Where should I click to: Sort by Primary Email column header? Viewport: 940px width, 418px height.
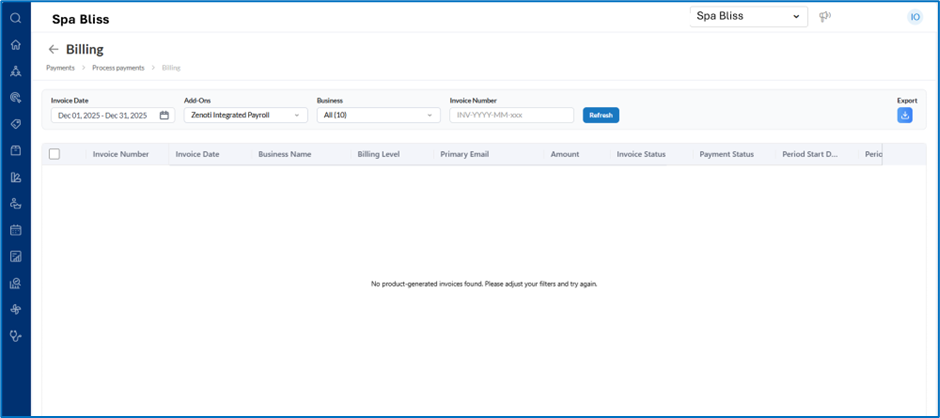pos(465,154)
